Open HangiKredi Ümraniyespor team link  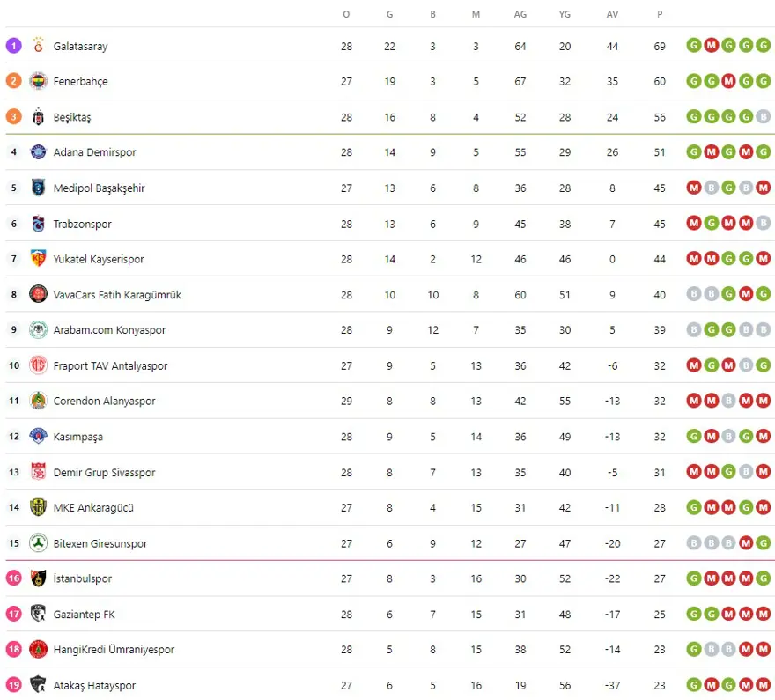(x=114, y=650)
